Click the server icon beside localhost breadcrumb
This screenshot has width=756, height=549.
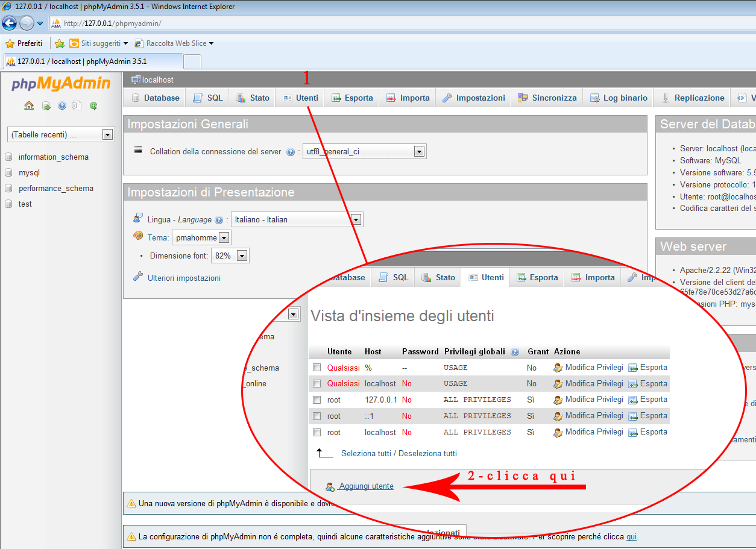[x=136, y=80]
